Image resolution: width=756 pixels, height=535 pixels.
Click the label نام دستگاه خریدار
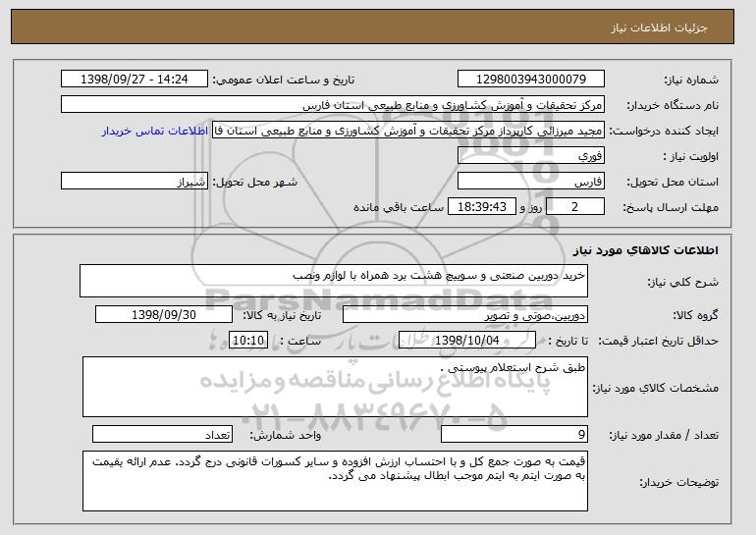pyautogui.click(x=673, y=105)
